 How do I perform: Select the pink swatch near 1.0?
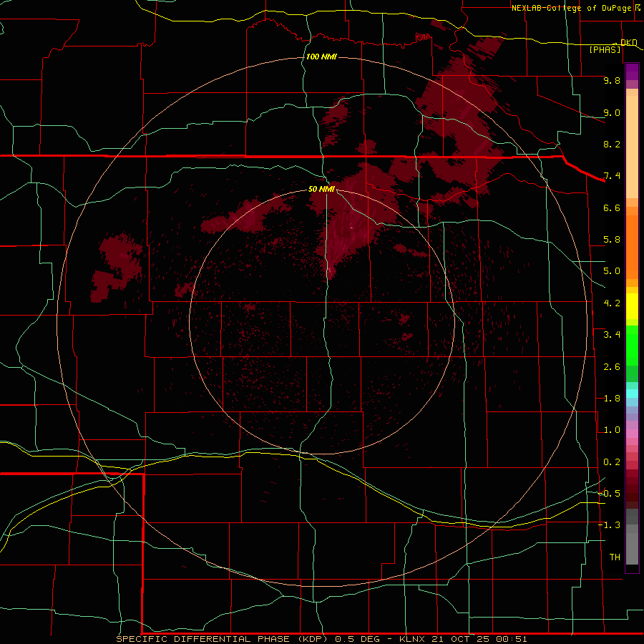632,434
